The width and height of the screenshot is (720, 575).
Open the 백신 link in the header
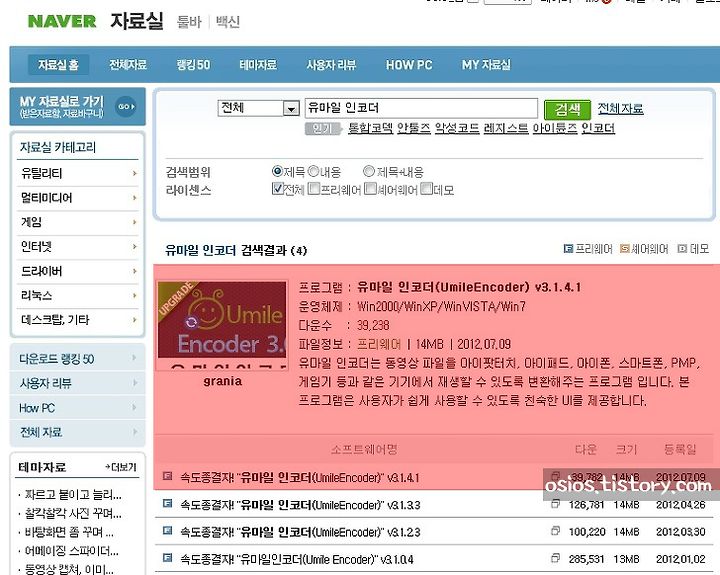228,22
